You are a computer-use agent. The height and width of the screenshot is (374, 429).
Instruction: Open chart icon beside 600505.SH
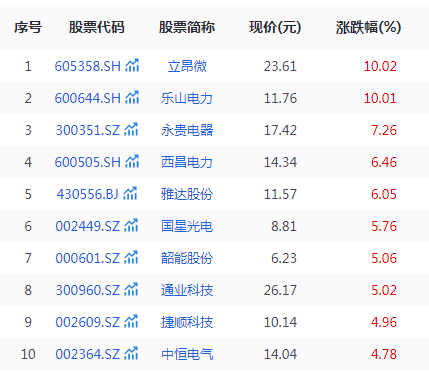pos(132,161)
